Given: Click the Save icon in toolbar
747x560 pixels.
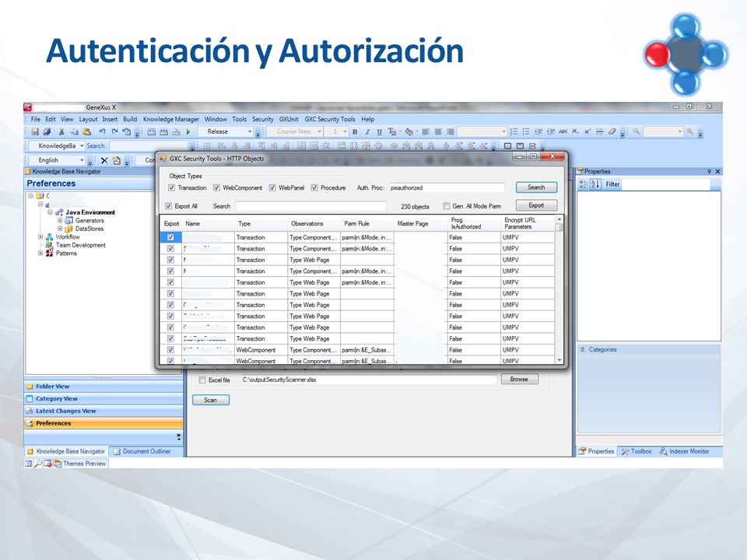Looking at the screenshot, I should click(x=35, y=131).
